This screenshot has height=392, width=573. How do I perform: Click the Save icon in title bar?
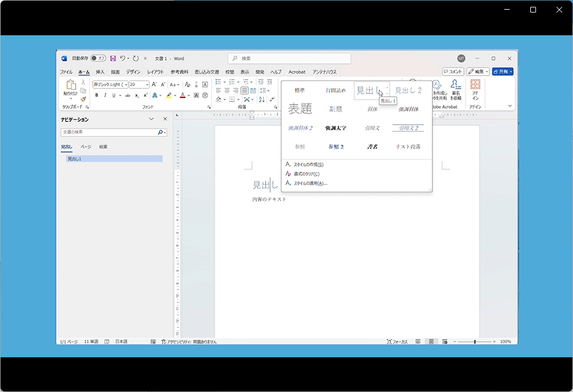(113, 59)
